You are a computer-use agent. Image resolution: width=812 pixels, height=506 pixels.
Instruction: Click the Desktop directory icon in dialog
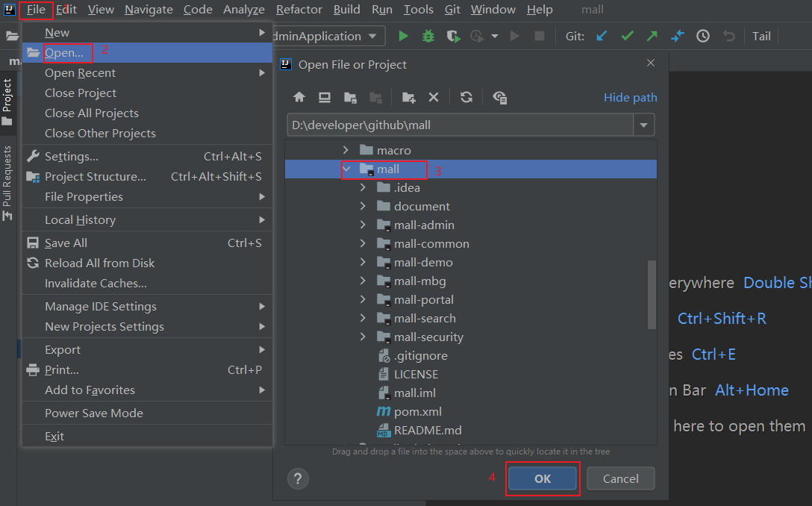point(325,97)
